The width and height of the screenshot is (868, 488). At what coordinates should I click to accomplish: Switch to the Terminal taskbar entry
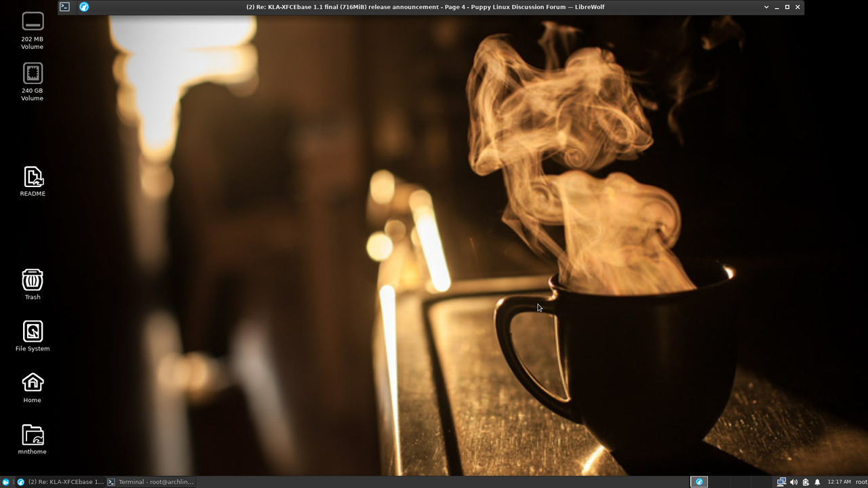pyautogui.click(x=151, y=481)
